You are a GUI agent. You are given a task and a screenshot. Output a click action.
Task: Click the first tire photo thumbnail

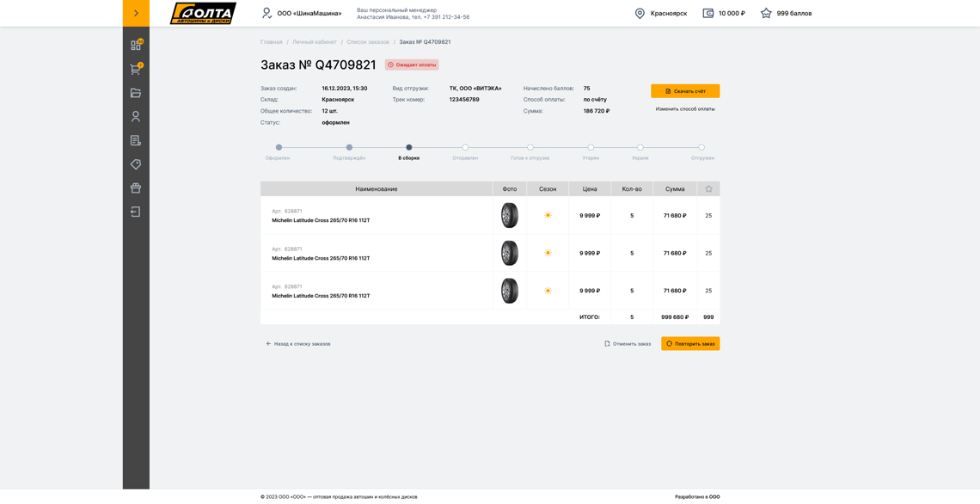coord(510,215)
